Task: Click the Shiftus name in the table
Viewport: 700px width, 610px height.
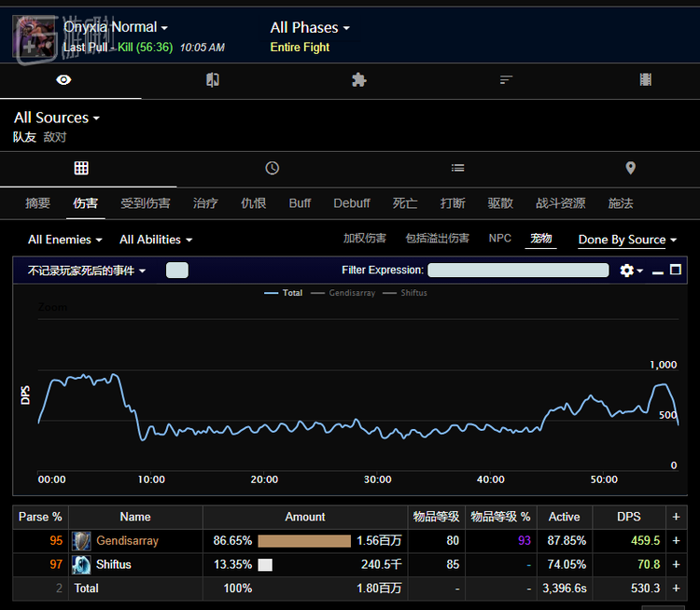Action: [x=114, y=564]
